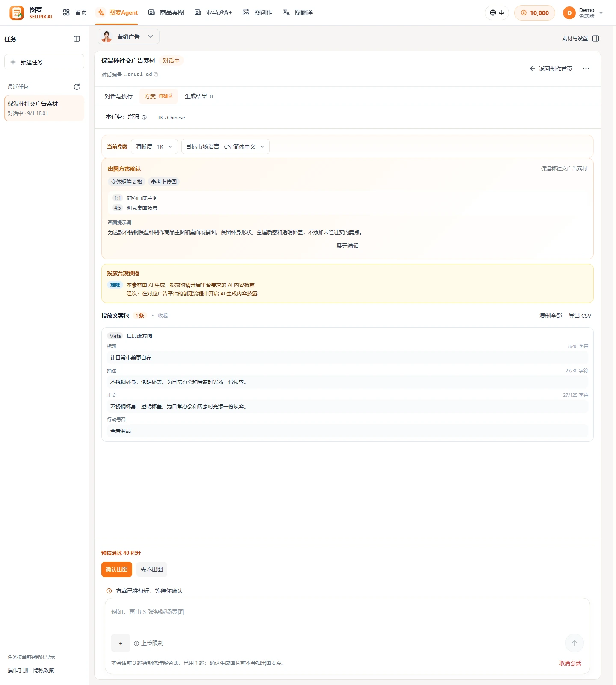Click the send arrow button

point(575,643)
